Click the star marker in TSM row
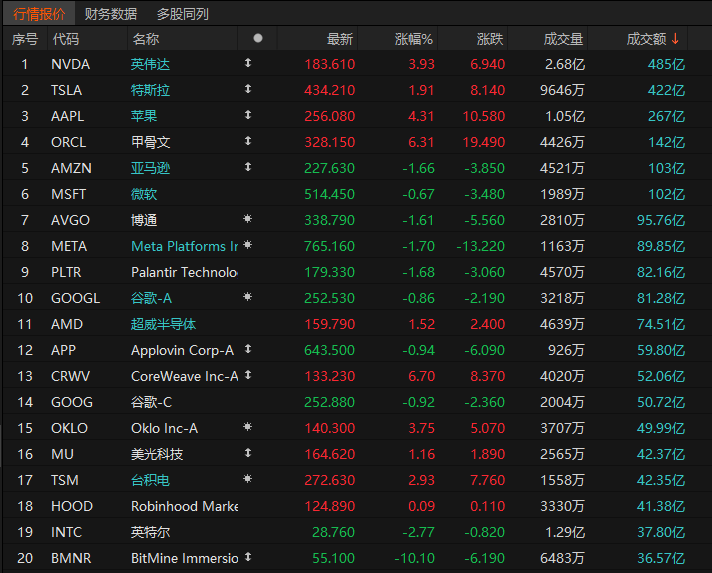Screen dimensions: 712x573 [x=247, y=479]
